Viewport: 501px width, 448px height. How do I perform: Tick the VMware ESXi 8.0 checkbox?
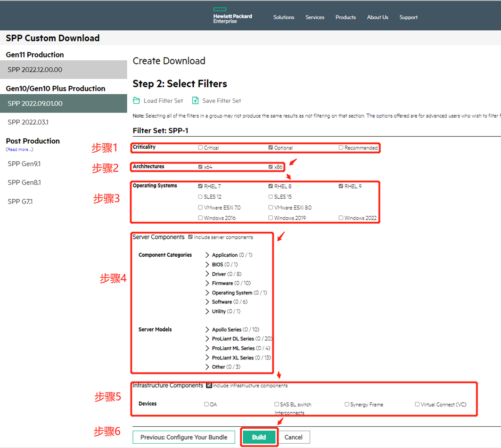(271, 207)
